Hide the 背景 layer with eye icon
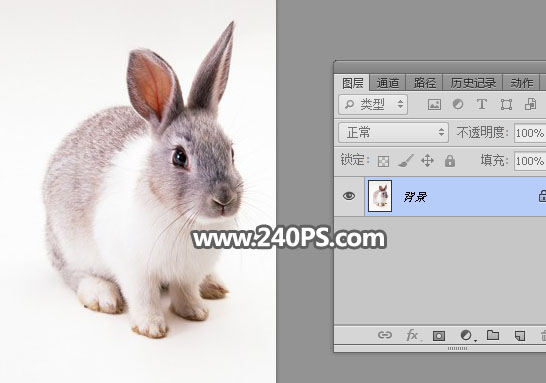The image size is (546, 383). [349, 196]
